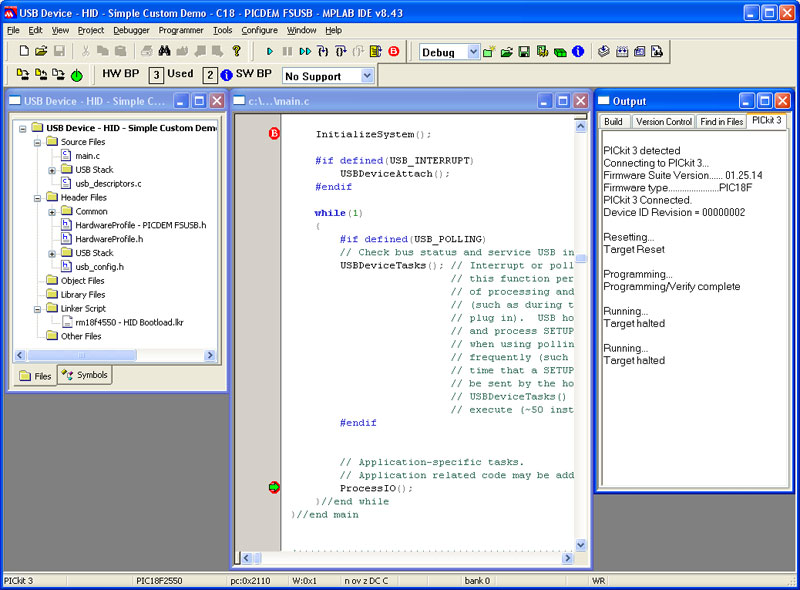The width and height of the screenshot is (800, 590).
Task: Open the Configure menu
Action: coord(259,30)
